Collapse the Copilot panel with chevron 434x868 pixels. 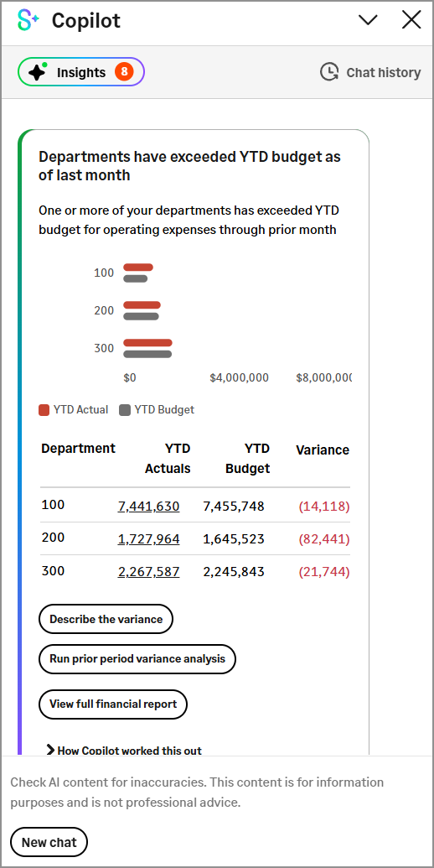pos(368,20)
